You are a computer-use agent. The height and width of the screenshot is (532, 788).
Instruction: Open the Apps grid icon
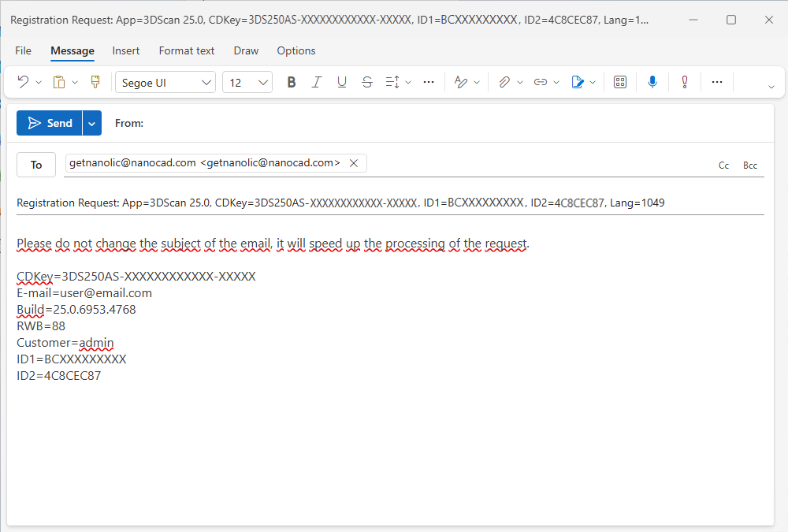point(620,82)
